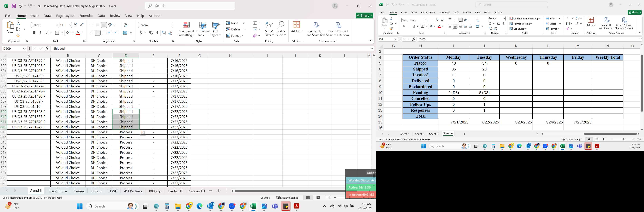Open File Explorer from bottom taskbar

(178, 206)
